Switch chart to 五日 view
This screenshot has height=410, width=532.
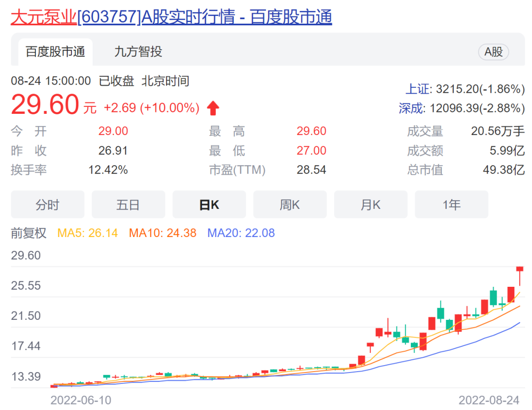point(128,204)
